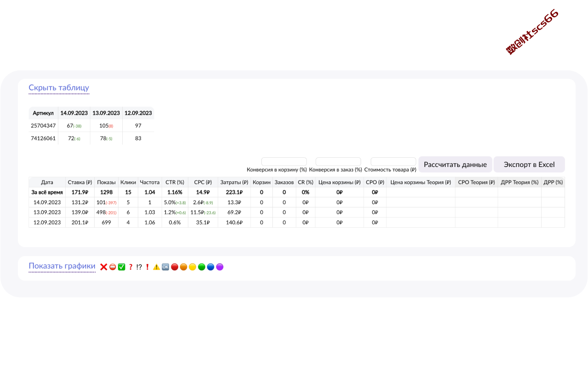
Task: Click the 13.09.2023 date in stats table
Action: (x=47, y=213)
